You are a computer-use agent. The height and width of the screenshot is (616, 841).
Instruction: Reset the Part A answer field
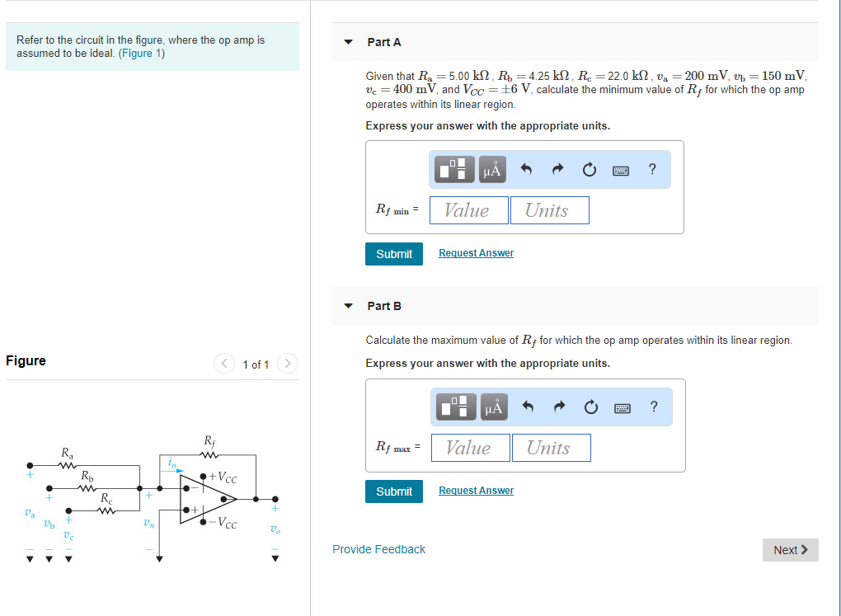click(589, 169)
